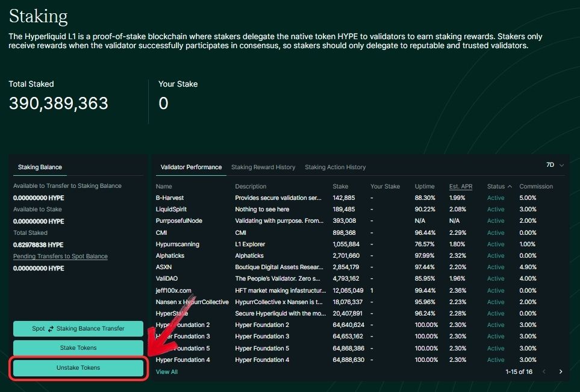The image size is (580, 392).
Task: Select the B-Harvest validator row
Action: coord(357,198)
